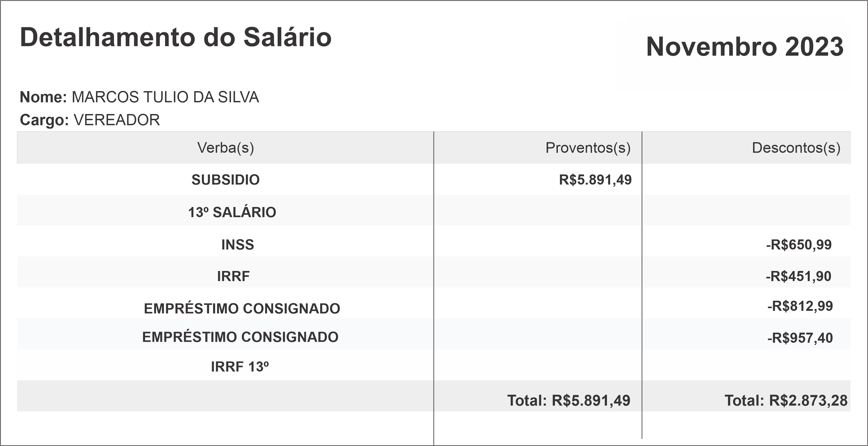Select the "IRRF 13º" row label
Viewport: 868px width, 446px height.
[x=239, y=367]
